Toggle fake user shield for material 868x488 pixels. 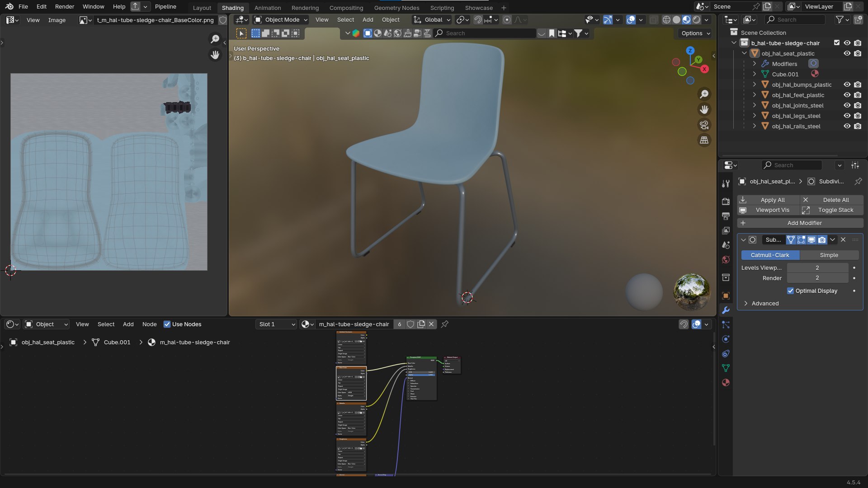click(410, 324)
